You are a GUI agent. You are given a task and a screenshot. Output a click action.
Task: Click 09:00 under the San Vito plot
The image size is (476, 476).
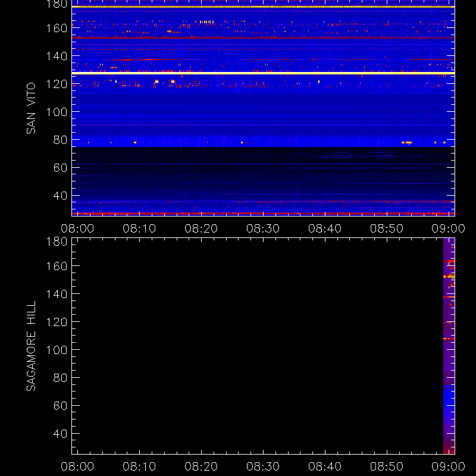pyautogui.click(x=449, y=228)
